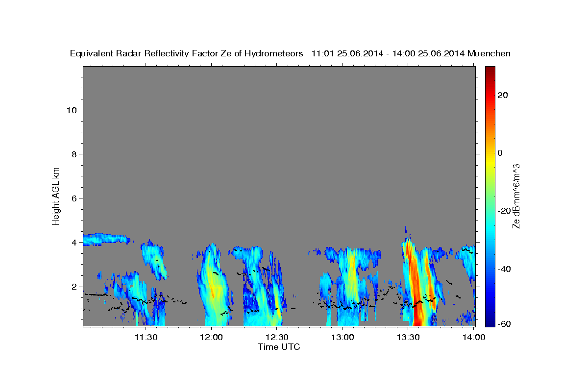Screen dimensions: 588x392
Task: Click the height tick label '8'
Action: 74,154
